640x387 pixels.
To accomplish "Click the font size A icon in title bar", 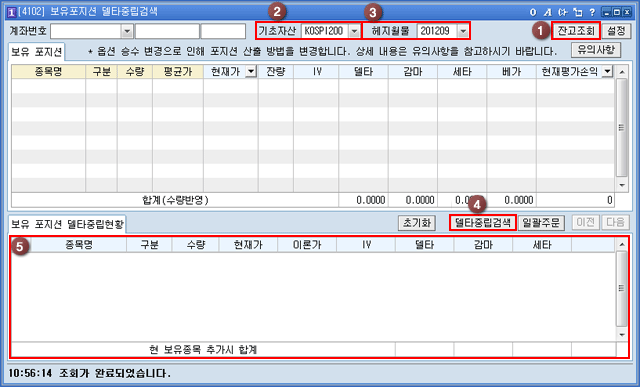I will [547, 12].
